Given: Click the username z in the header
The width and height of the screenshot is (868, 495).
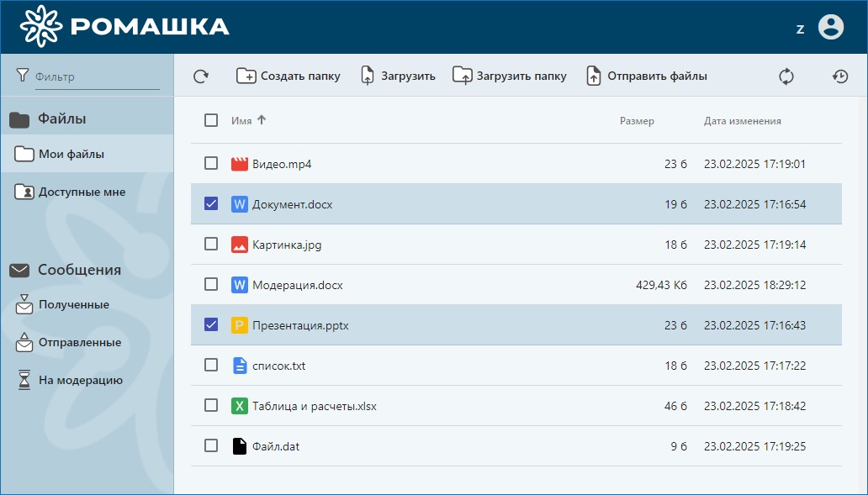Looking at the screenshot, I should pos(800,29).
